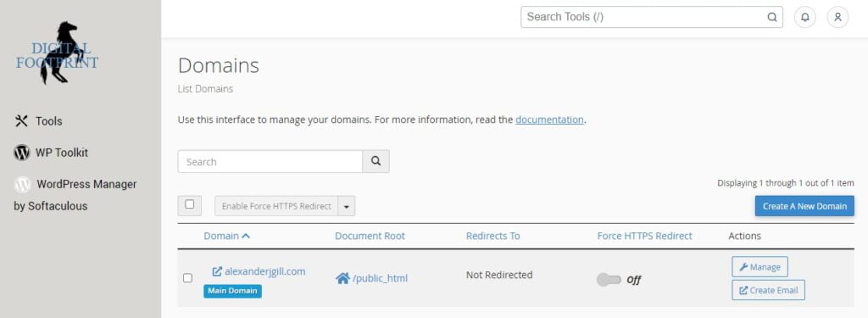Tick the checkbox for alexanderjgill.com
The image size is (868, 318).
pyautogui.click(x=187, y=278)
